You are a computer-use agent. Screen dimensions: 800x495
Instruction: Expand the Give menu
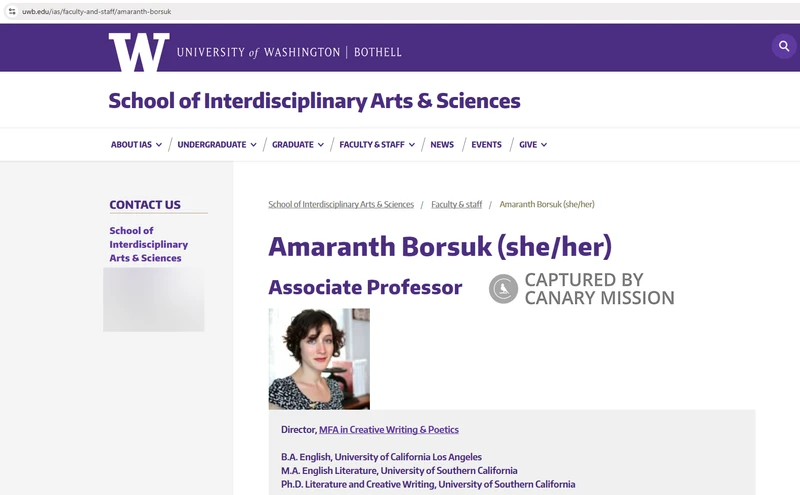(x=533, y=144)
